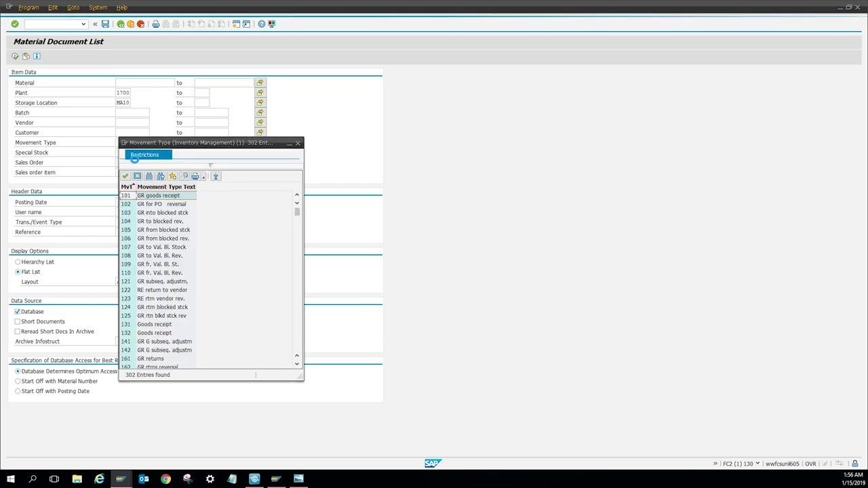This screenshot has height=488, width=868.
Task: Expand status bar with the double chevron
Action: click(715, 464)
